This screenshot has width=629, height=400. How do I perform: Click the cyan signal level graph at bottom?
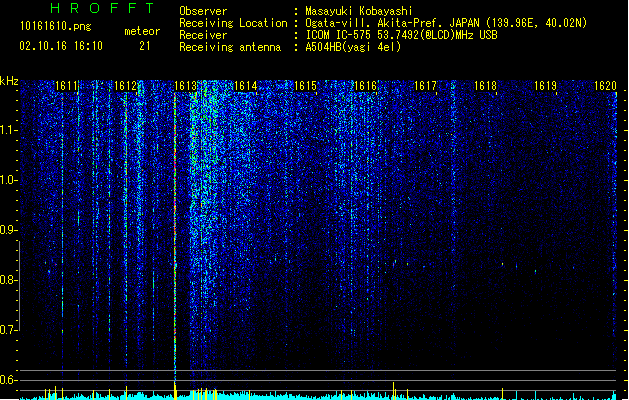[x=318, y=396]
